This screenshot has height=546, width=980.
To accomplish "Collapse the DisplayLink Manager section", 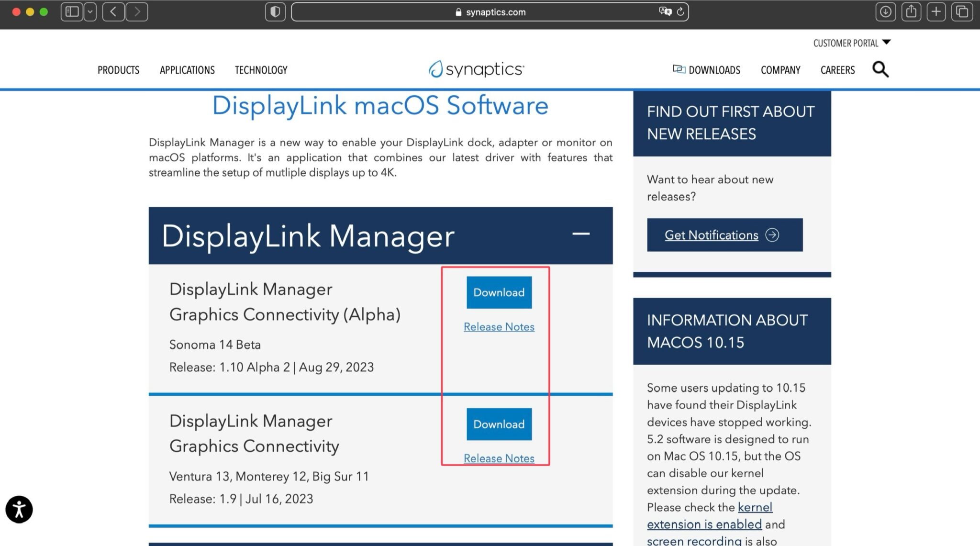I will click(580, 234).
